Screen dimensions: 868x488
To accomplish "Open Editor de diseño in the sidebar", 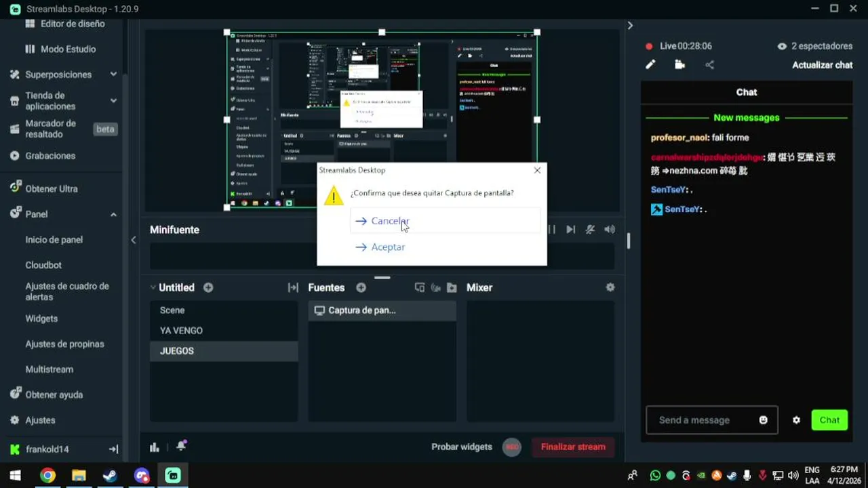I will 65,24.
